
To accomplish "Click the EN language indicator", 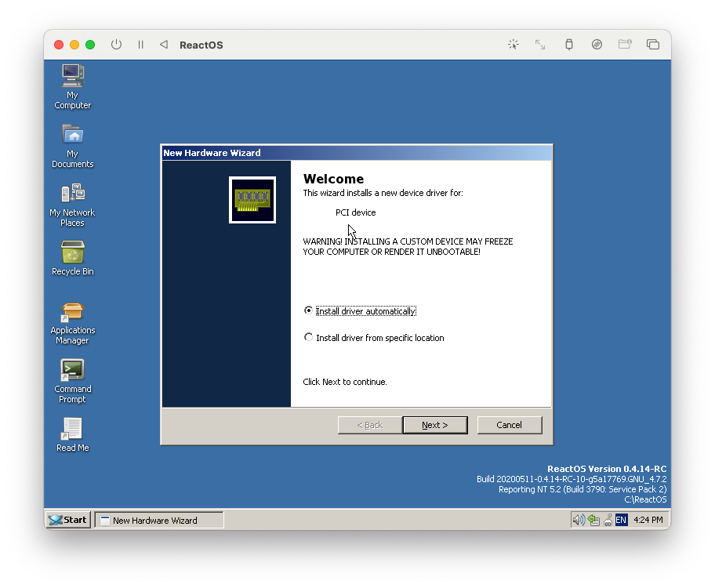I will 621,520.
